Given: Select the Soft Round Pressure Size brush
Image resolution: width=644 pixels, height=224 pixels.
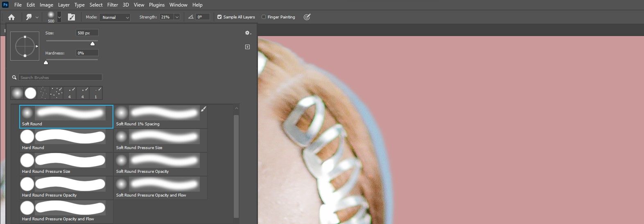Looking at the screenshot, I should point(160,140).
